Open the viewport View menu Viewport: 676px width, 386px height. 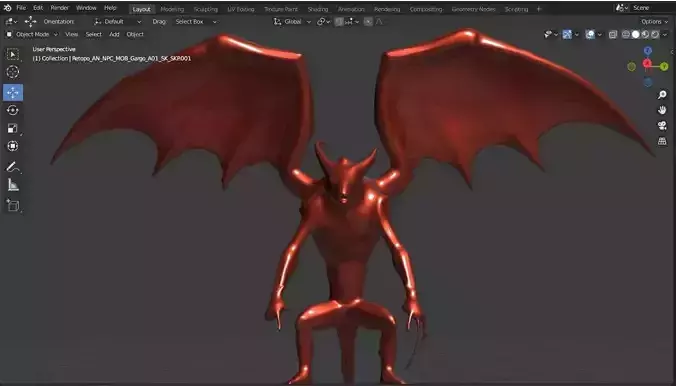pyautogui.click(x=72, y=35)
